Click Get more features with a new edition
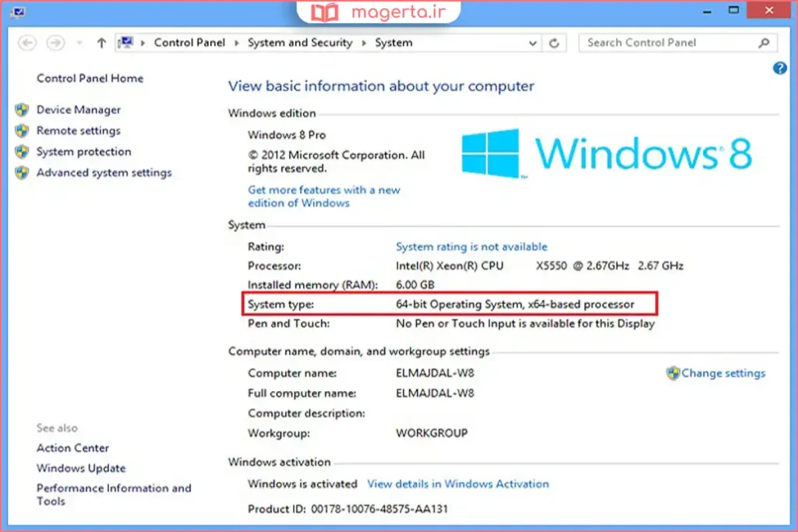Image resolution: width=798 pixels, height=532 pixels. tap(323, 189)
